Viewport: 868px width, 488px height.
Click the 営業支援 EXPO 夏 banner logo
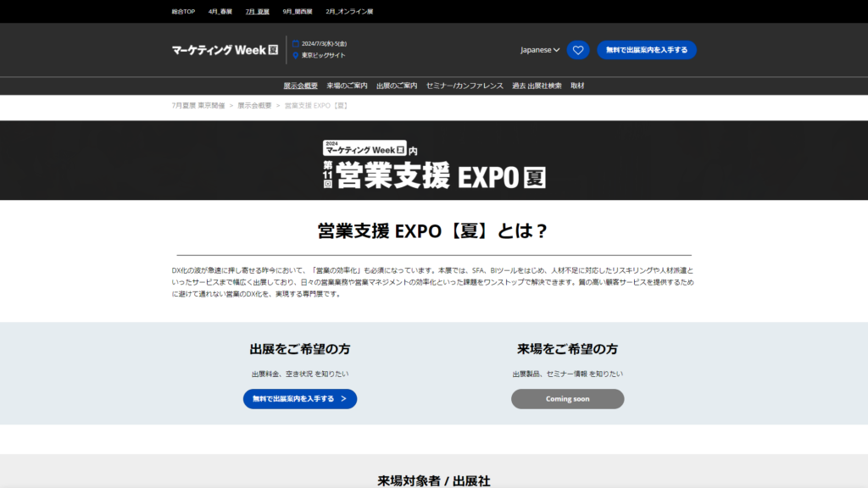(x=435, y=164)
